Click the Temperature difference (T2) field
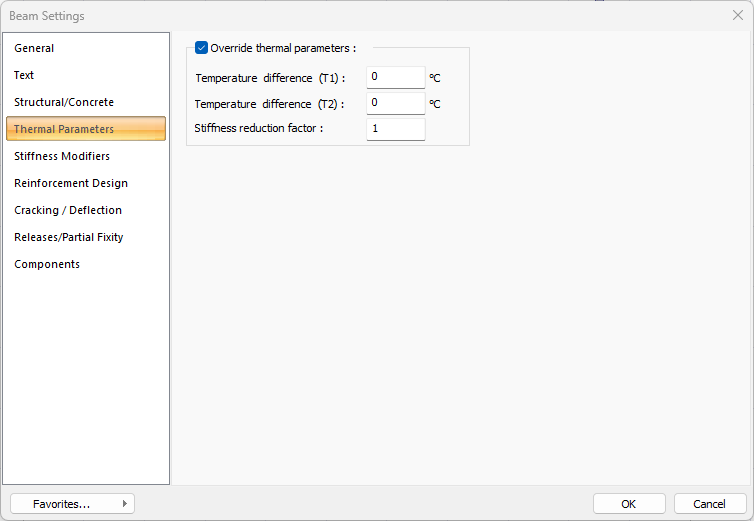Viewport: 754px width, 521px height. pos(396,103)
